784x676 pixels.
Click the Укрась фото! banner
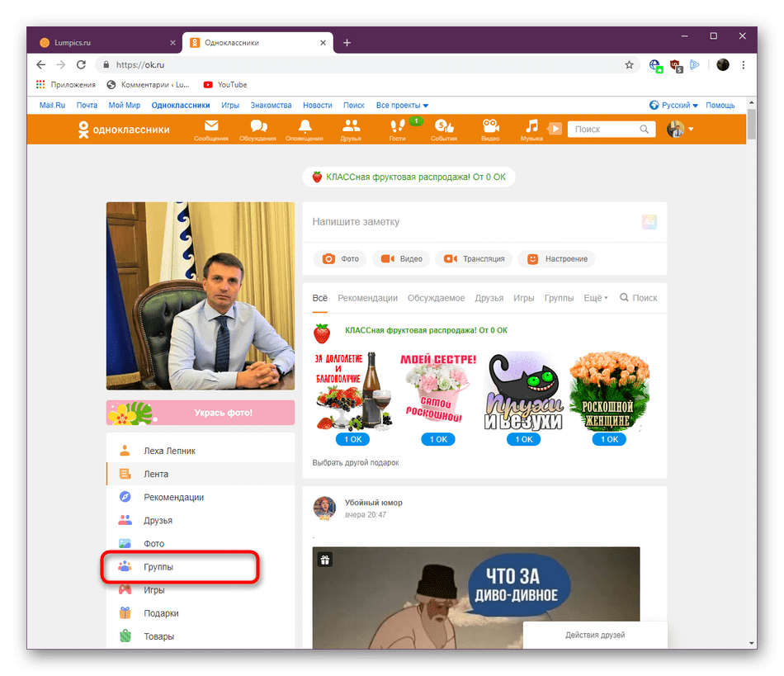click(200, 413)
